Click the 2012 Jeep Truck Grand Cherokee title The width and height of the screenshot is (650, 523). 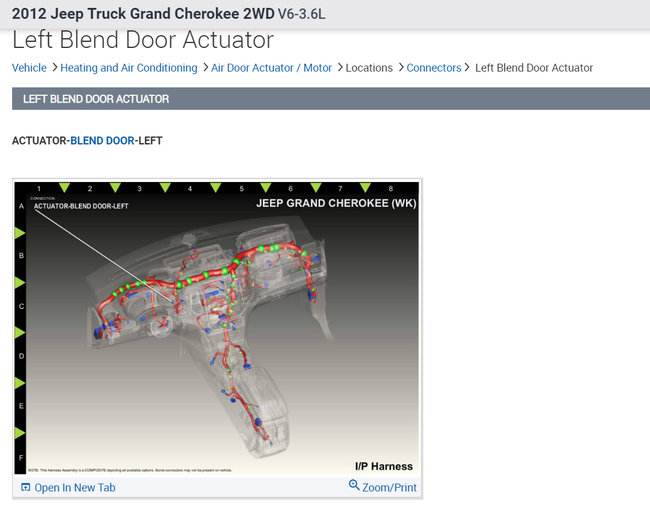coord(168,14)
